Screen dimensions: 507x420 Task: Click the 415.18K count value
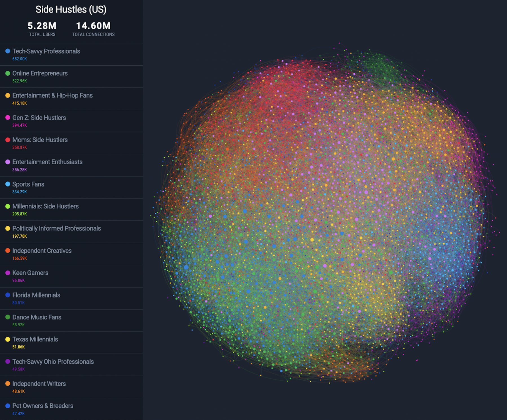tap(19, 103)
